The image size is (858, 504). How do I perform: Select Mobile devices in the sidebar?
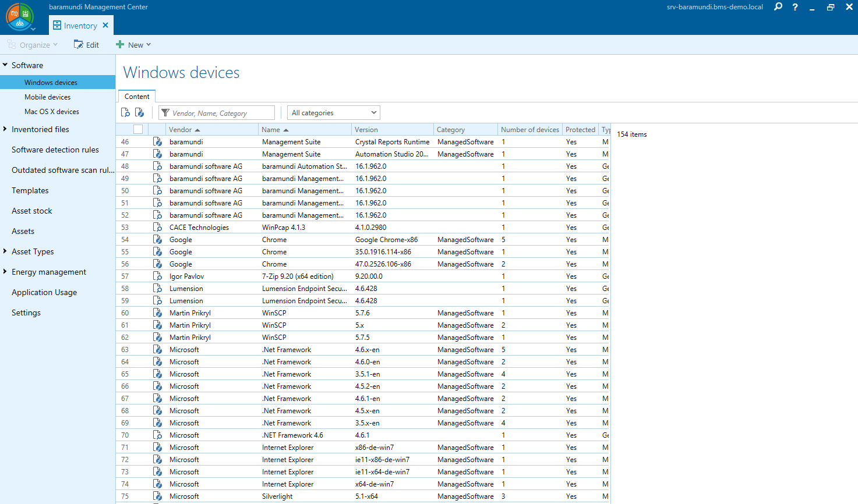(47, 97)
